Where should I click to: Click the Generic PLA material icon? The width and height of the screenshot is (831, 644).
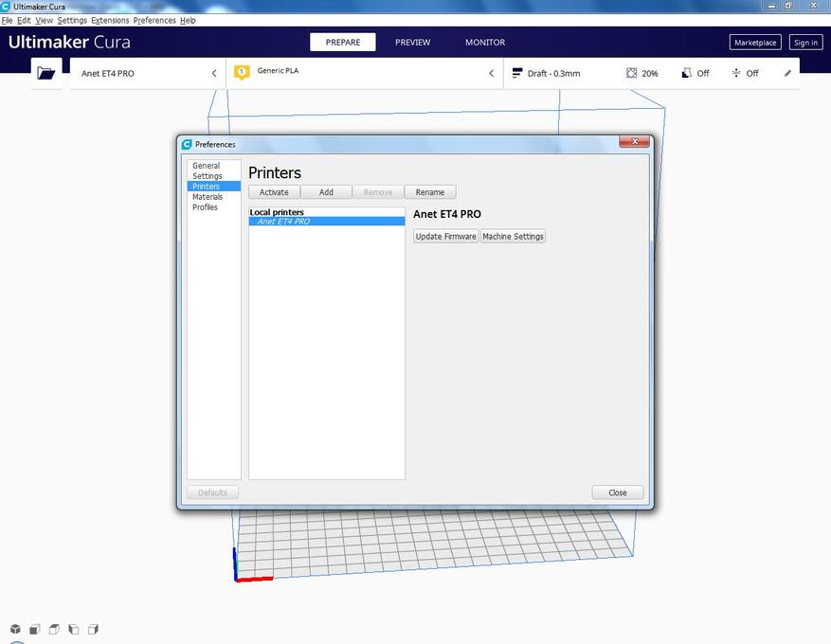coord(242,72)
